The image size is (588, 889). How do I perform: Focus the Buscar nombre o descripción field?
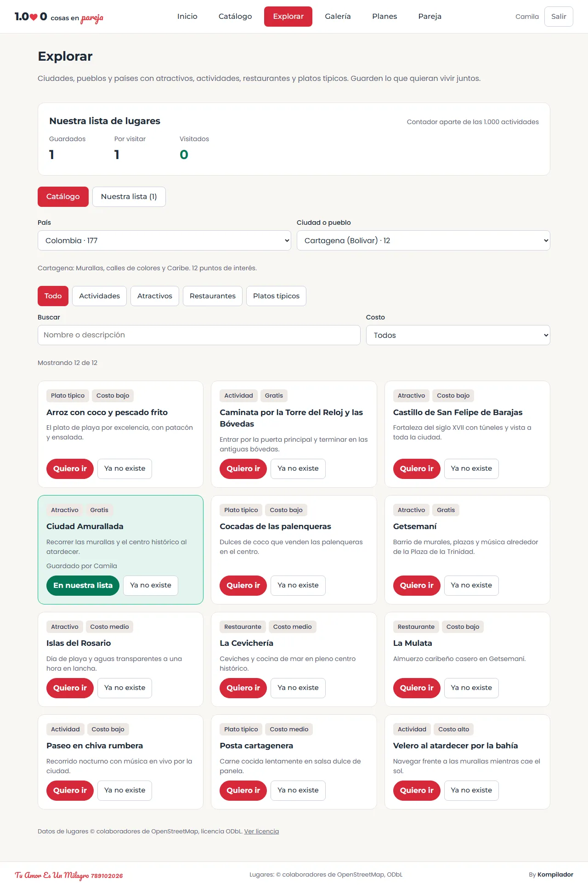point(199,335)
